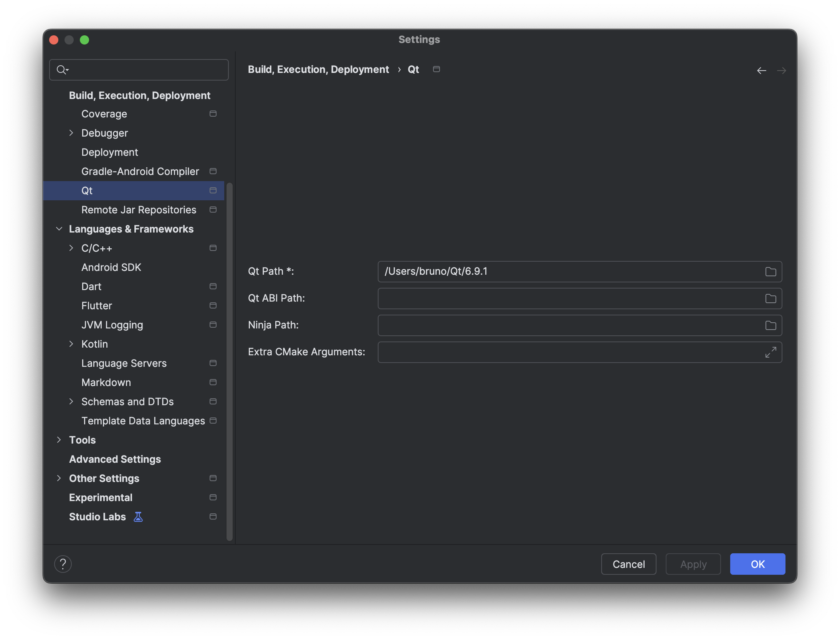Click folder icon in Qt Path field
840x640 pixels.
pyautogui.click(x=770, y=272)
